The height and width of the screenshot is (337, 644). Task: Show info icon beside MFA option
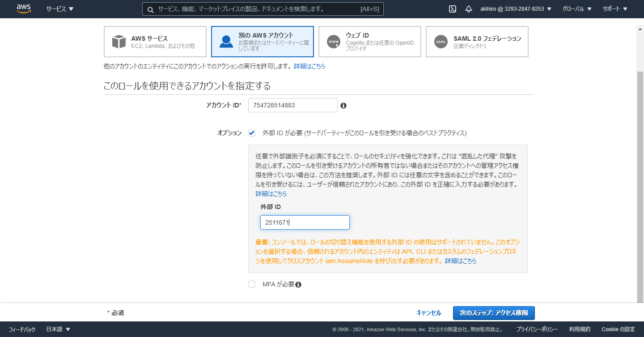298,285
